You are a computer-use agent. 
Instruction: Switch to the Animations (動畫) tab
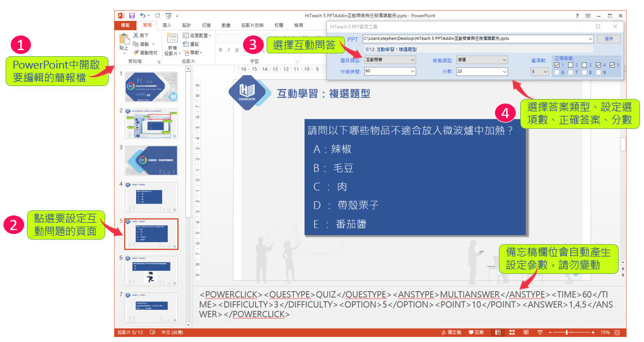(x=226, y=25)
